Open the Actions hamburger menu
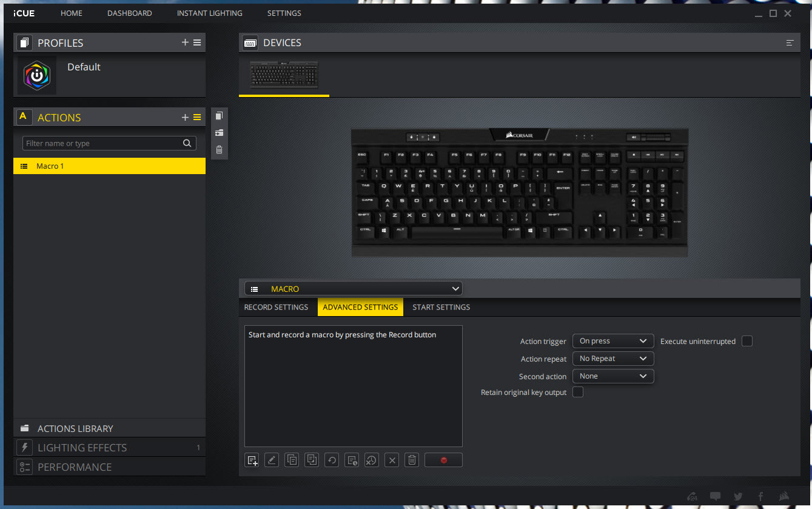The width and height of the screenshot is (812, 509). pyautogui.click(x=197, y=118)
